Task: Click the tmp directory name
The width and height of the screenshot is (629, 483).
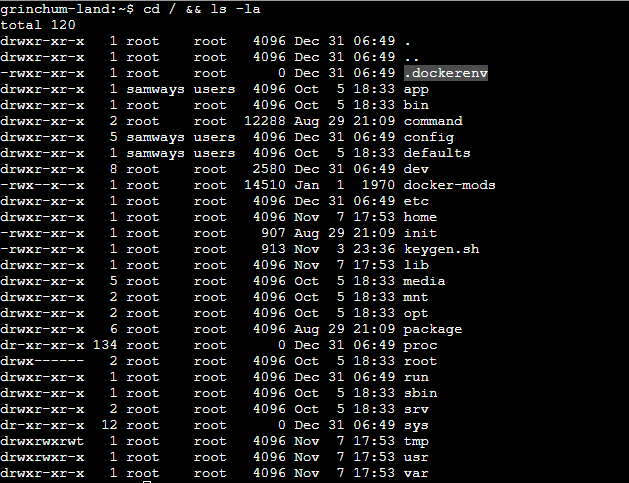Action: (416, 441)
